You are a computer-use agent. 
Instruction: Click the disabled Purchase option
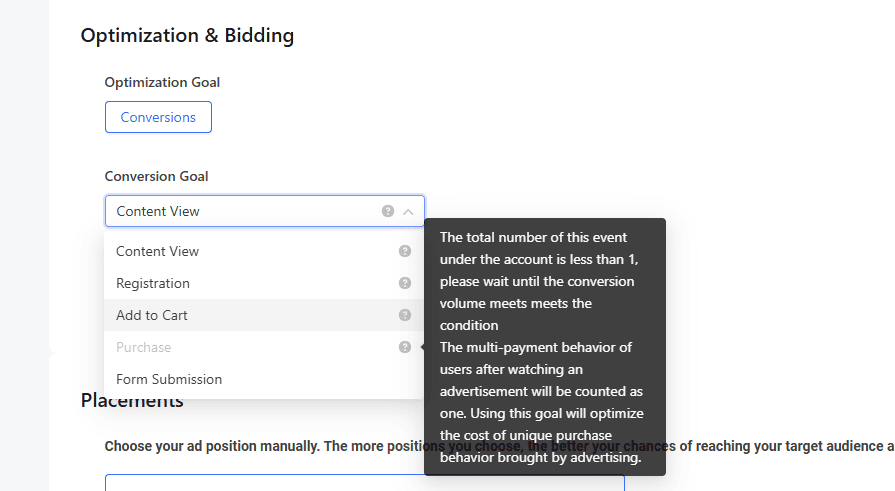pyautogui.click(x=144, y=347)
